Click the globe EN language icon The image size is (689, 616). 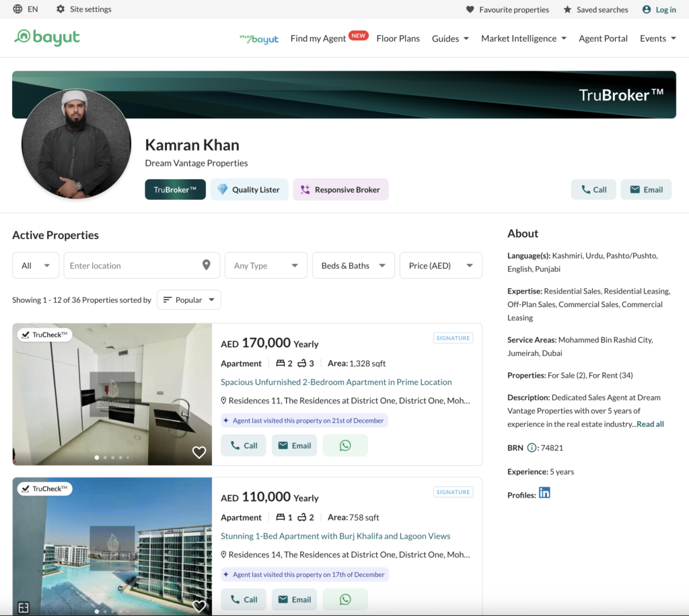click(18, 9)
